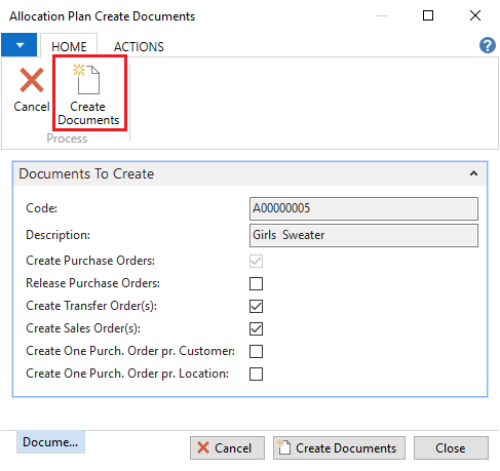Enable Create One Purch. Order pr. Customer
Viewport: 500px width, 471px height.
pos(256,351)
